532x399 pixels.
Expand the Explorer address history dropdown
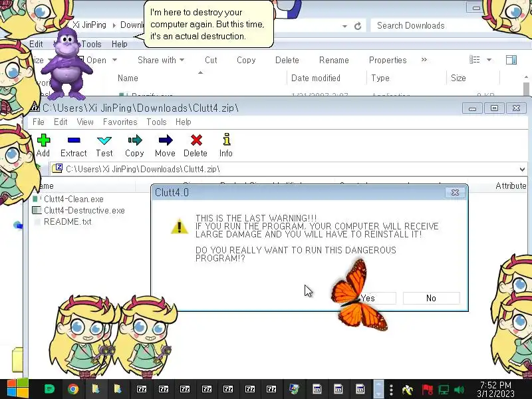344,26
